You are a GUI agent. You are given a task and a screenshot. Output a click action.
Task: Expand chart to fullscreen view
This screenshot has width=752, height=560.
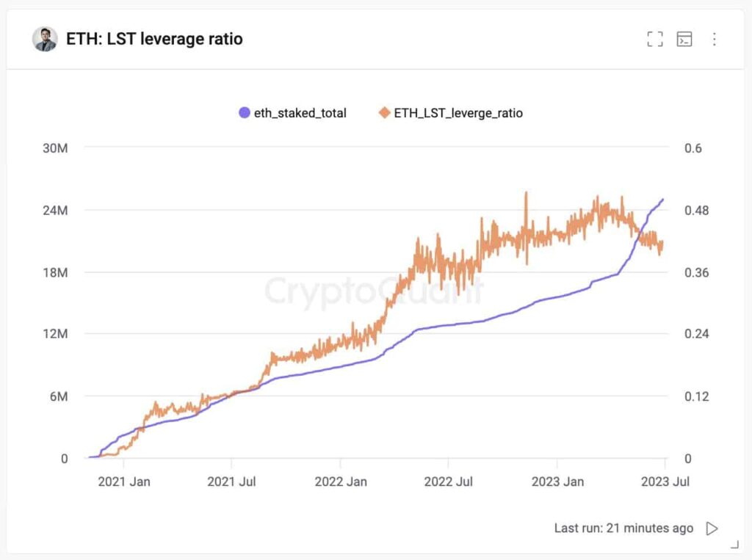[654, 39]
